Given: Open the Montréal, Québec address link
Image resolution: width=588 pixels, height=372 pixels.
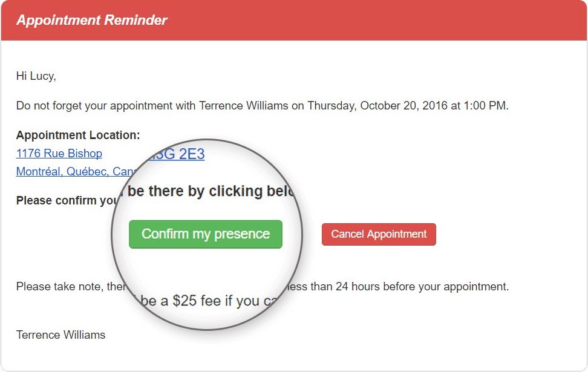Looking at the screenshot, I should (x=75, y=171).
